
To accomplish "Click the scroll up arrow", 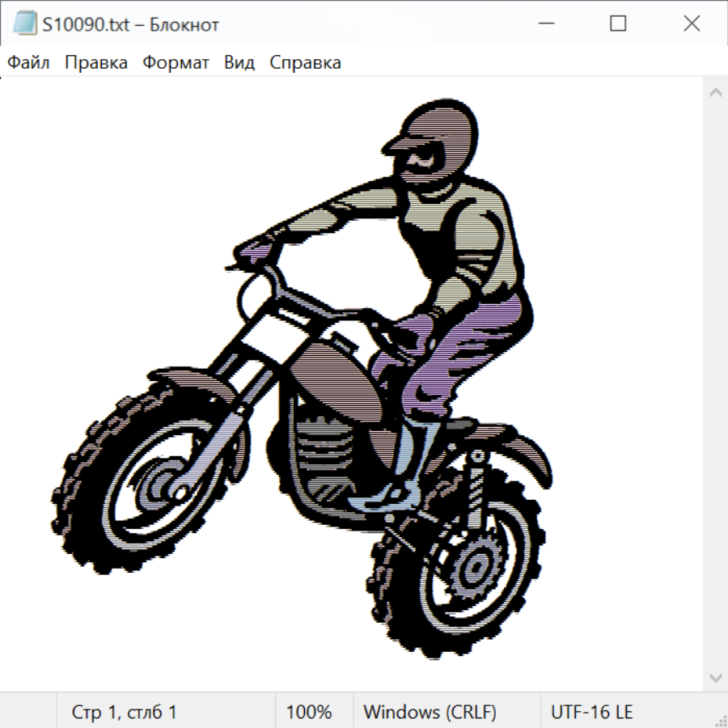I will coord(715,93).
